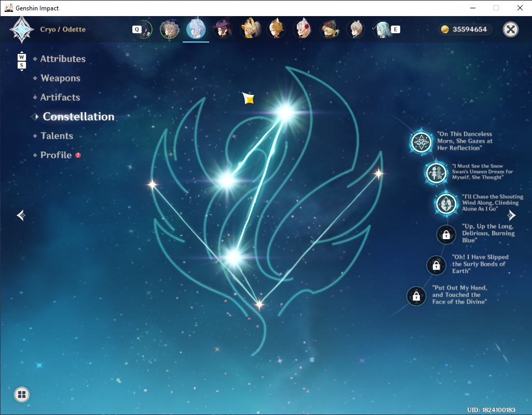This screenshot has width=532, height=415.
Task: Click the red alert badge beside Profile
Action: (78, 155)
